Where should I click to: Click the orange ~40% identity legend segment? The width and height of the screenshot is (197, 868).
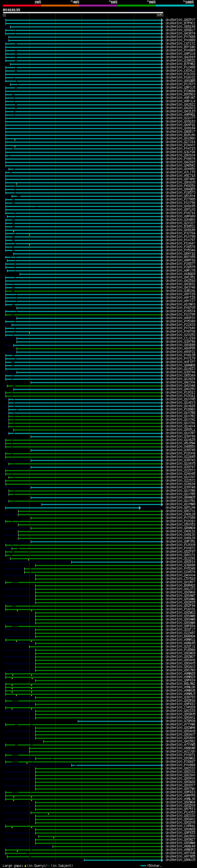click(x=60, y=6)
